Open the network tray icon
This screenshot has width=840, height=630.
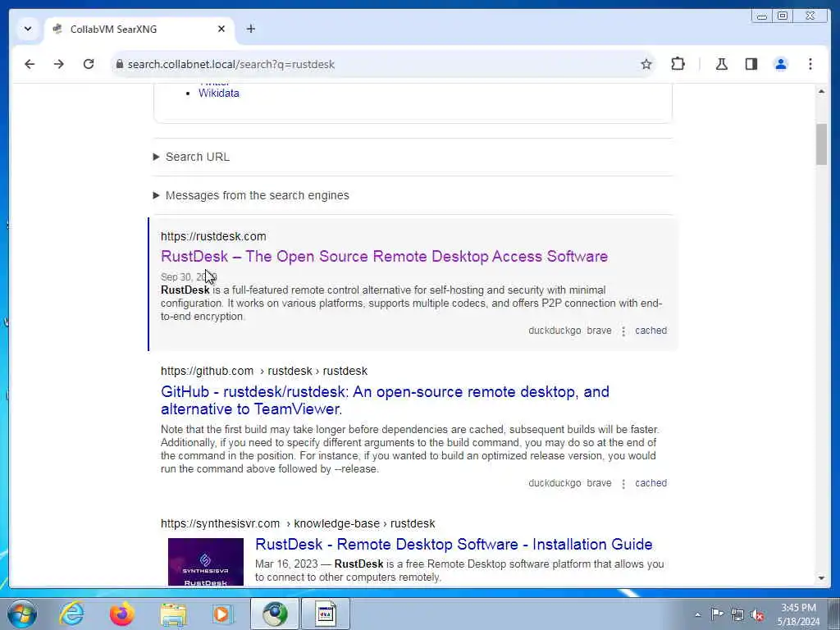pyautogui.click(x=737, y=614)
